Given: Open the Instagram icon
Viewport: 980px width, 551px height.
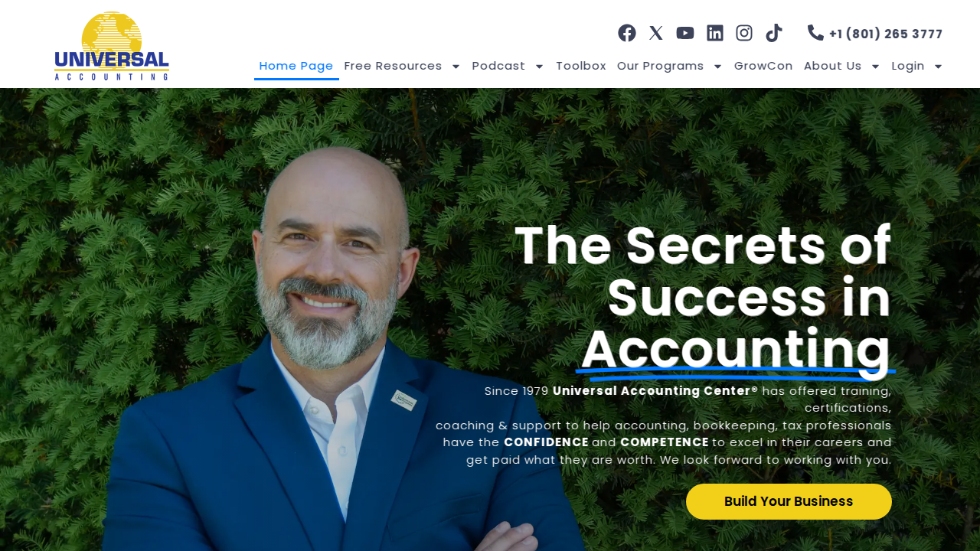Looking at the screenshot, I should tap(744, 33).
